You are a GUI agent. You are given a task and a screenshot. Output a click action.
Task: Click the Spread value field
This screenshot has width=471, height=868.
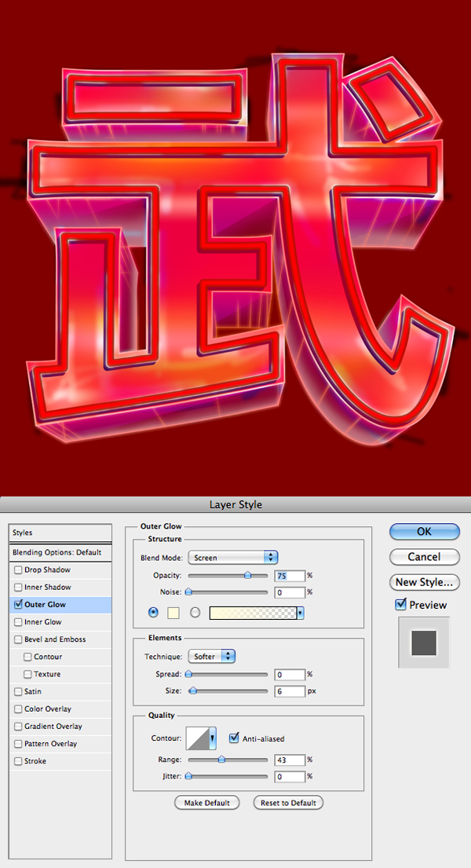tap(290, 675)
